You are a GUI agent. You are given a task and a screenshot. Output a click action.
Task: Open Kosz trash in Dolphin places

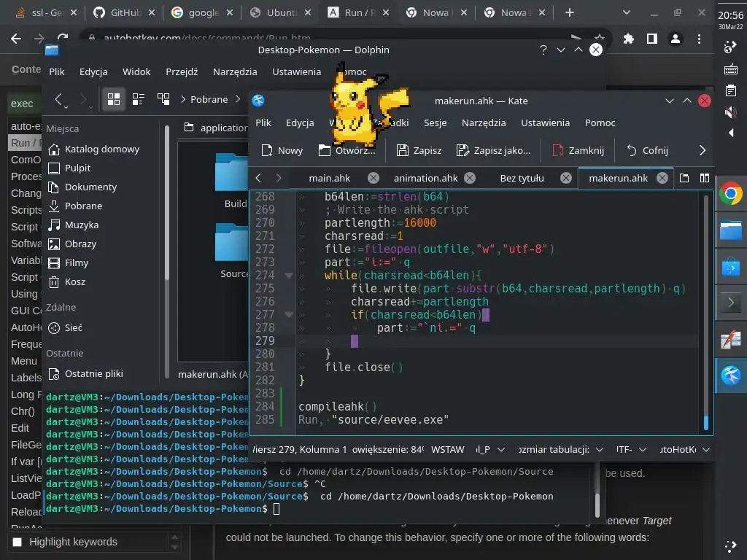pyautogui.click(x=66, y=282)
